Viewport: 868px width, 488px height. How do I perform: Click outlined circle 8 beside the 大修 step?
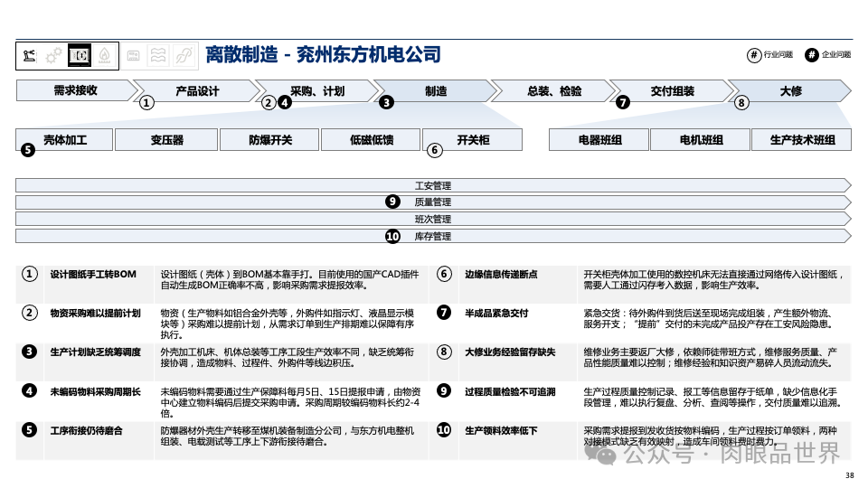point(741,102)
